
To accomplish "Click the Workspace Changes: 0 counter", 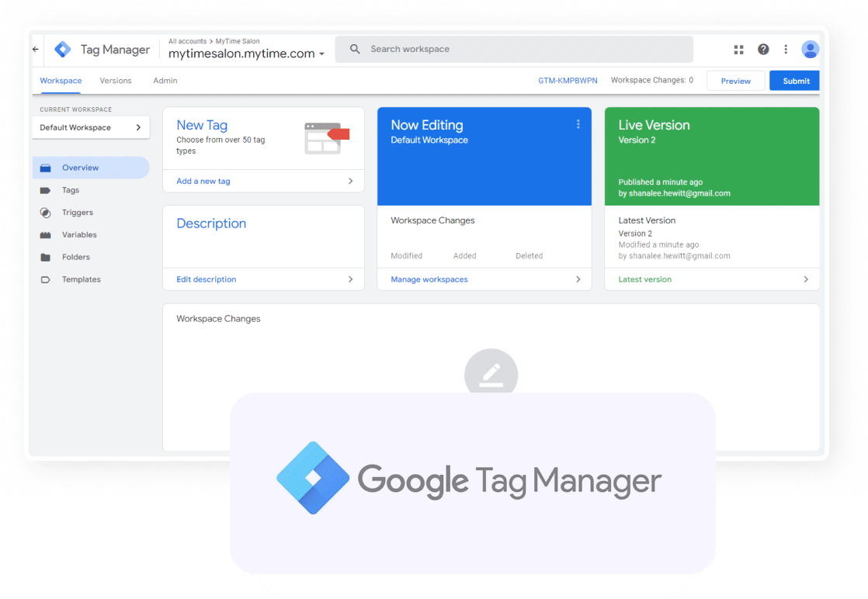I will pos(652,80).
